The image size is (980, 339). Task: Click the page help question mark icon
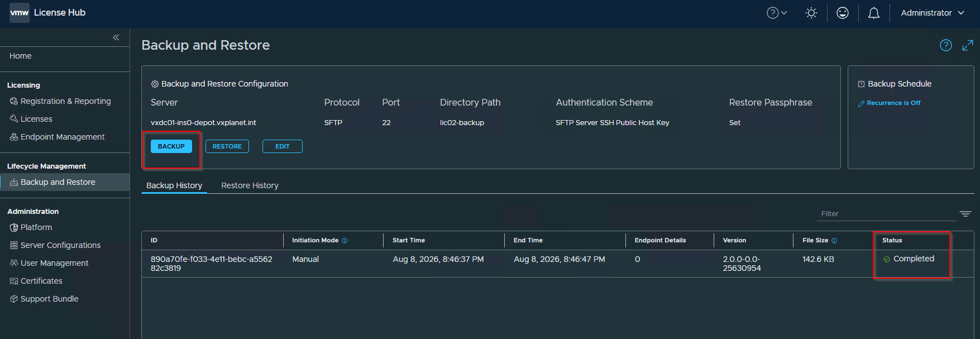[946, 45]
